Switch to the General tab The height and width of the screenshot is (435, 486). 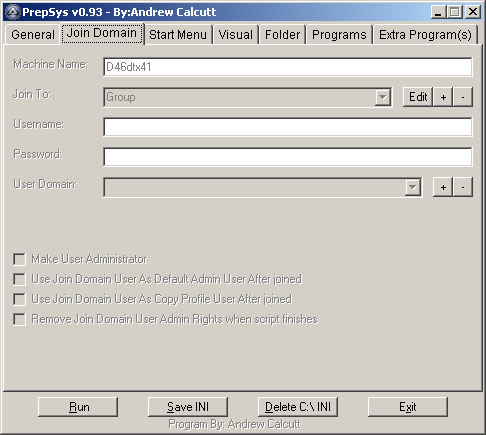(33, 35)
